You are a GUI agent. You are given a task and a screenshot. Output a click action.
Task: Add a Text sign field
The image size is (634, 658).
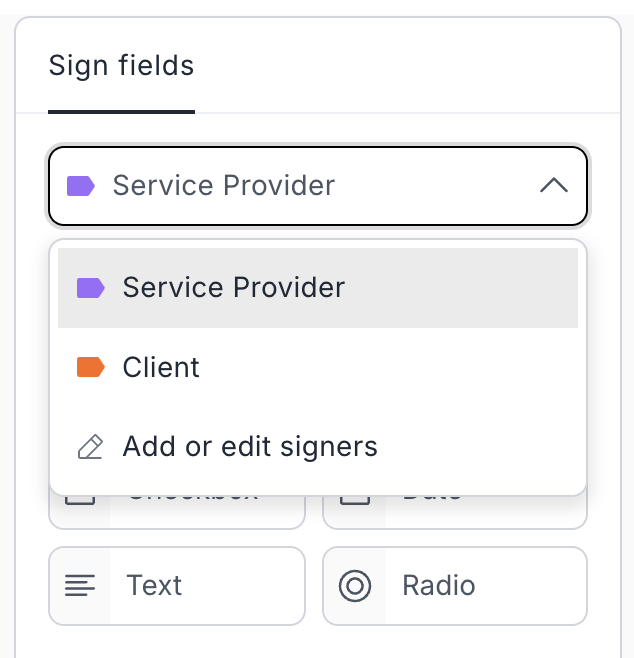coord(177,586)
